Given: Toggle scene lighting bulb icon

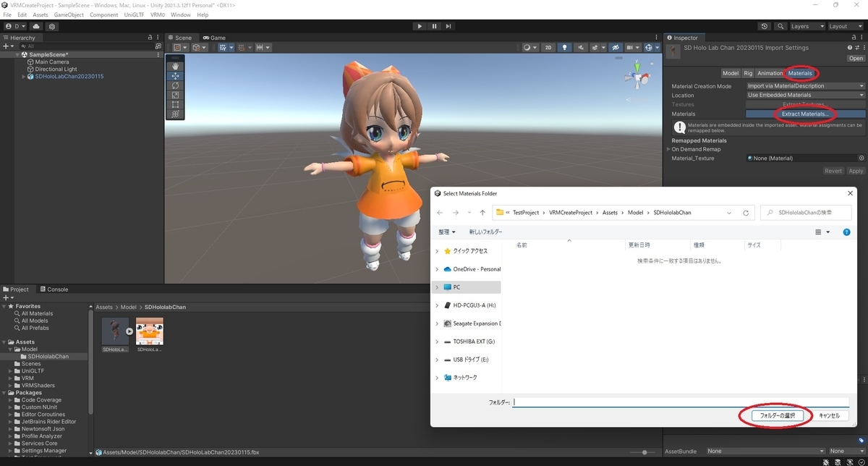Looking at the screenshot, I should 566,48.
